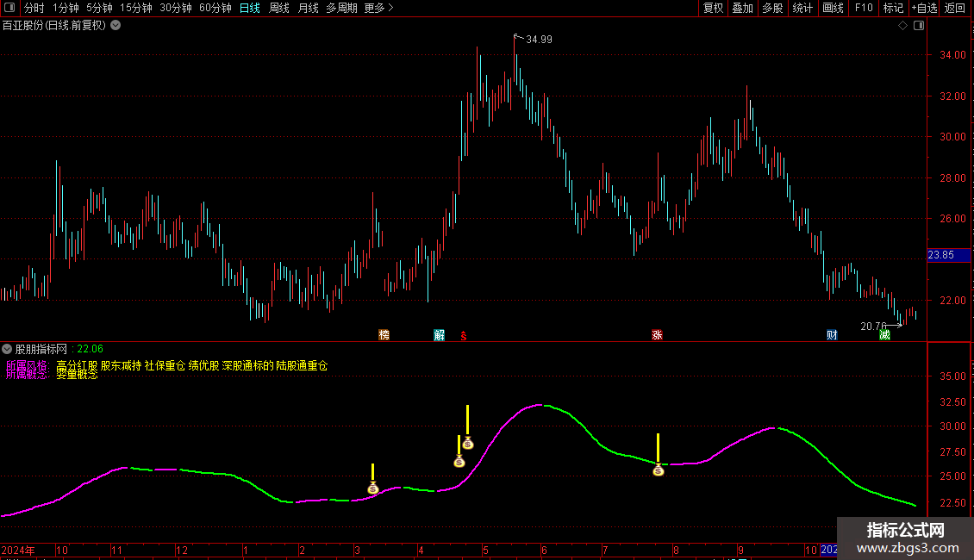Click the 2024年 label on the time axis
The width and height of the screenshot is (974, 560).
[x=19, y=550]
